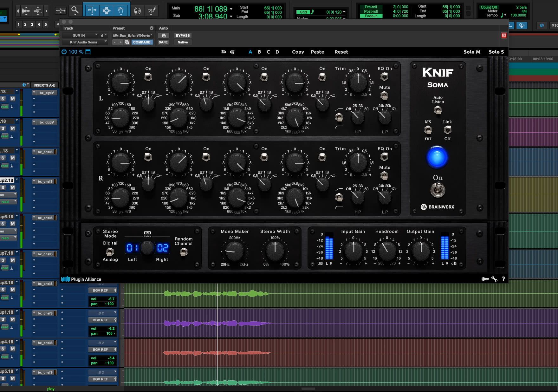The image size is (558, 392).
Task: Click the BYPASS button
Action: tap(183, 36)
